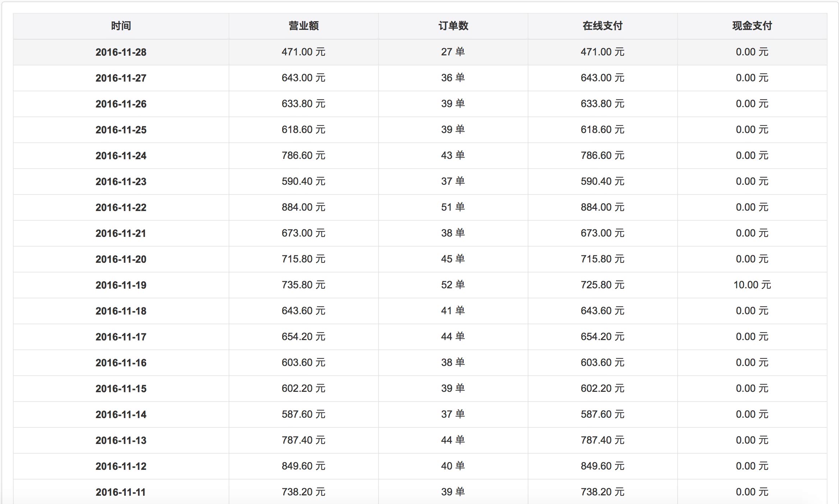Click the 在线支付 column header
This screenshot has height=504, width=839.
602,26
